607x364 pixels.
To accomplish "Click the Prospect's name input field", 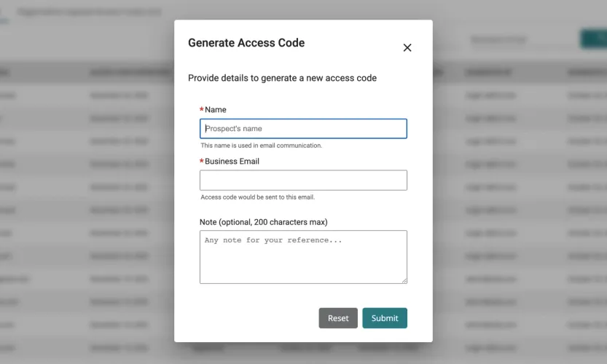I will [303, 129].
